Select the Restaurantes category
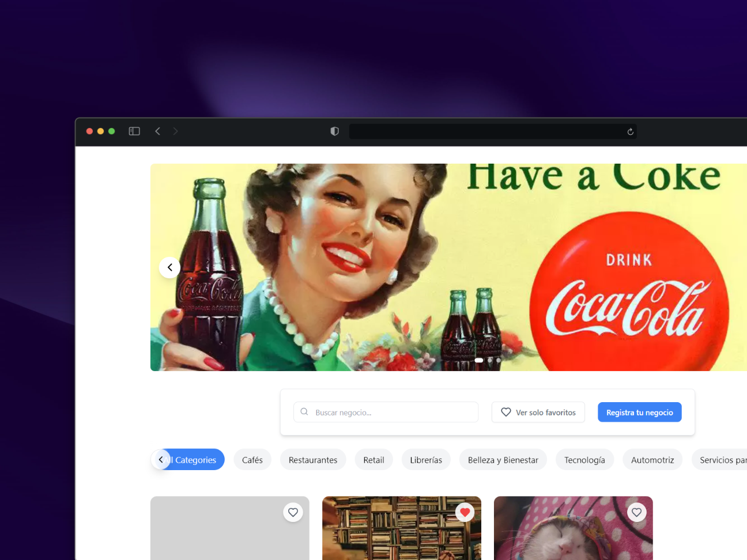This screenshot has width=747, height=560. tap(313, 459)
